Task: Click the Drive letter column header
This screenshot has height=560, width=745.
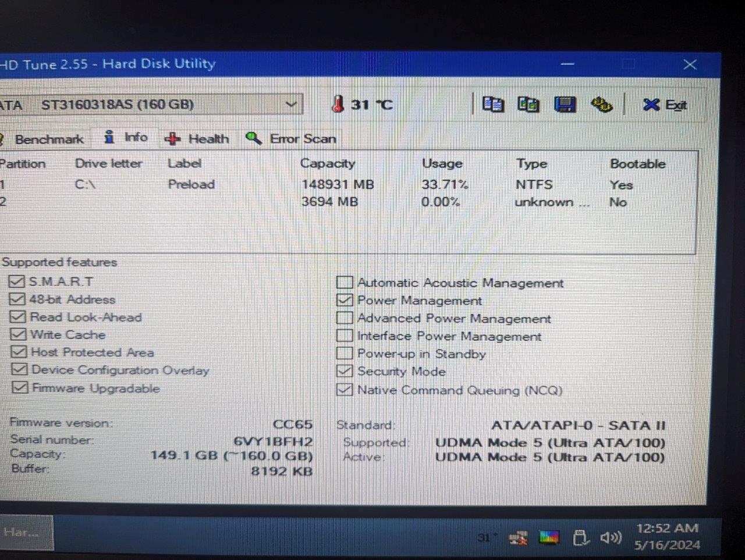Action: click(x=108, y=163)
